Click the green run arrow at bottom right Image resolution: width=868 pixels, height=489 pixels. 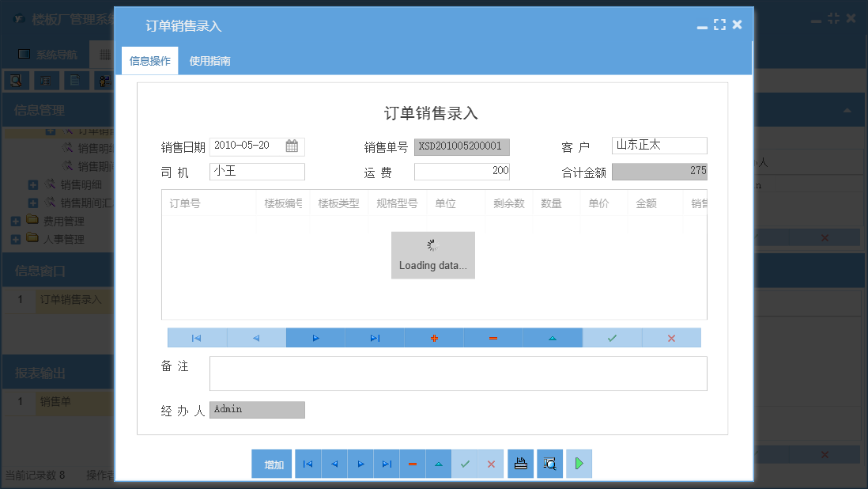(x=578, y=464)
